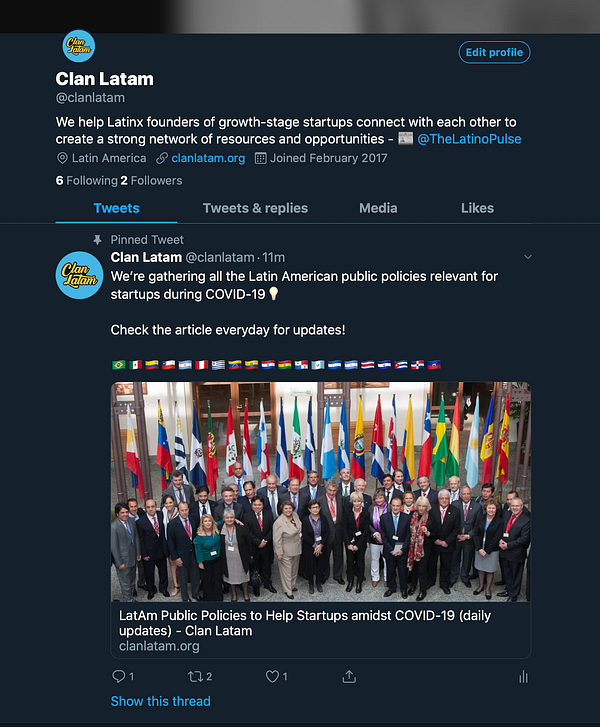Switch to the Tweets & replies tab

click(255, 208)
